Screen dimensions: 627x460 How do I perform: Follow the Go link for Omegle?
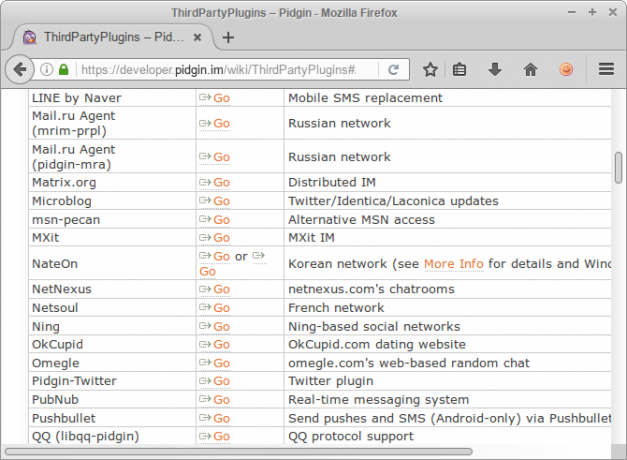pos(215,363)
